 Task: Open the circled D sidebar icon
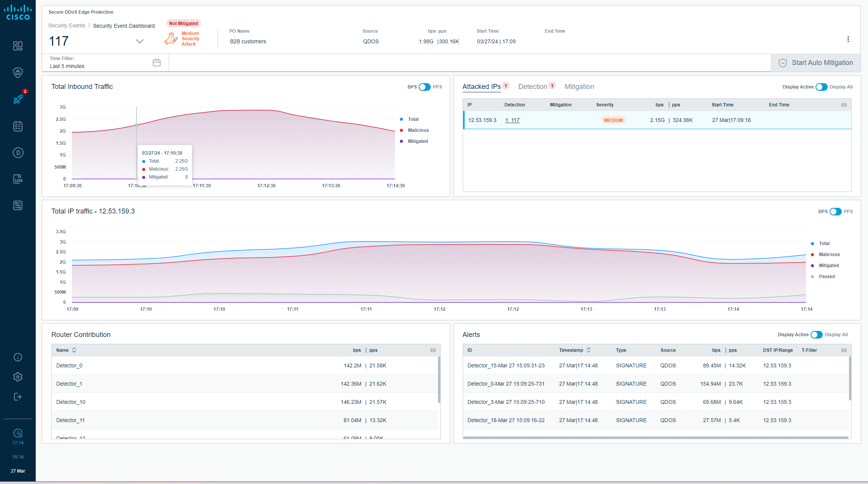18,153
